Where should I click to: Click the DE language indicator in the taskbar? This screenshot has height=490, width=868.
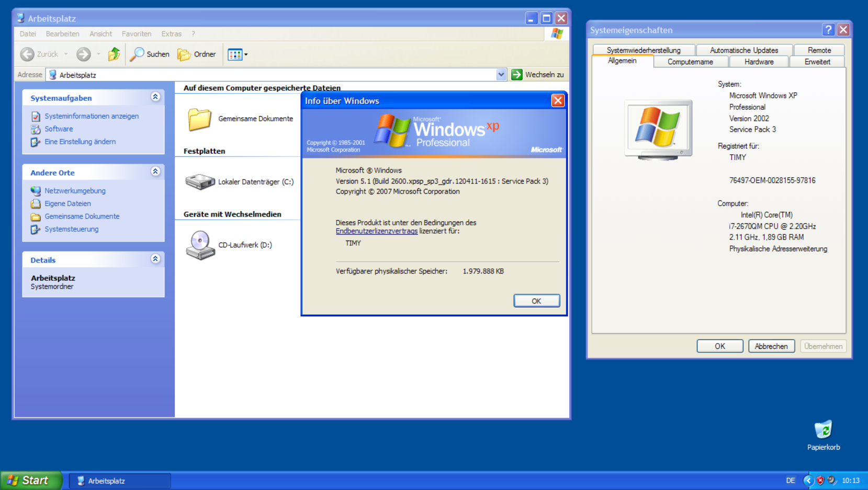(791, 480)
